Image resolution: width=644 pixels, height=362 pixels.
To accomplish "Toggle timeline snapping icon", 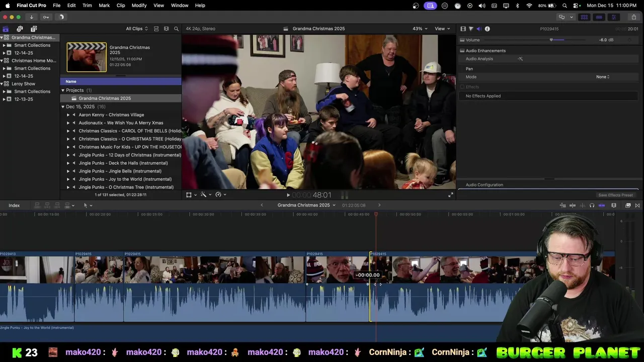I will pyautogui.click(x=602, y=205).
